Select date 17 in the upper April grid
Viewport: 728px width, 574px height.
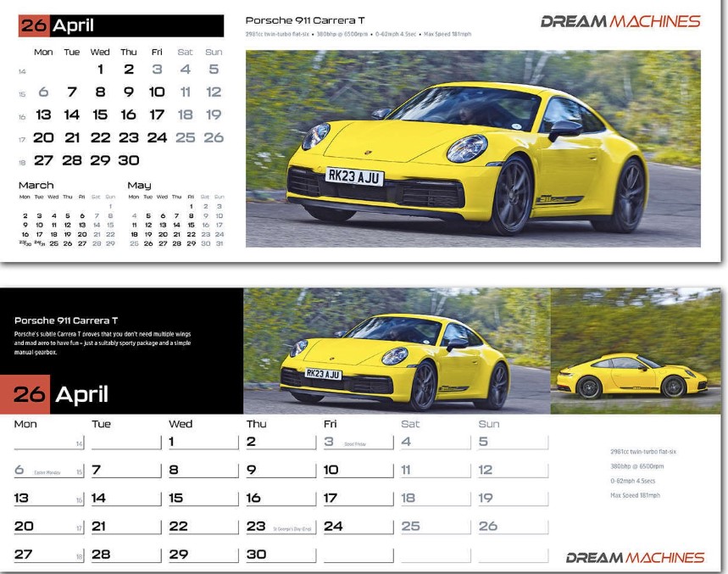click(x=157, y=114)
